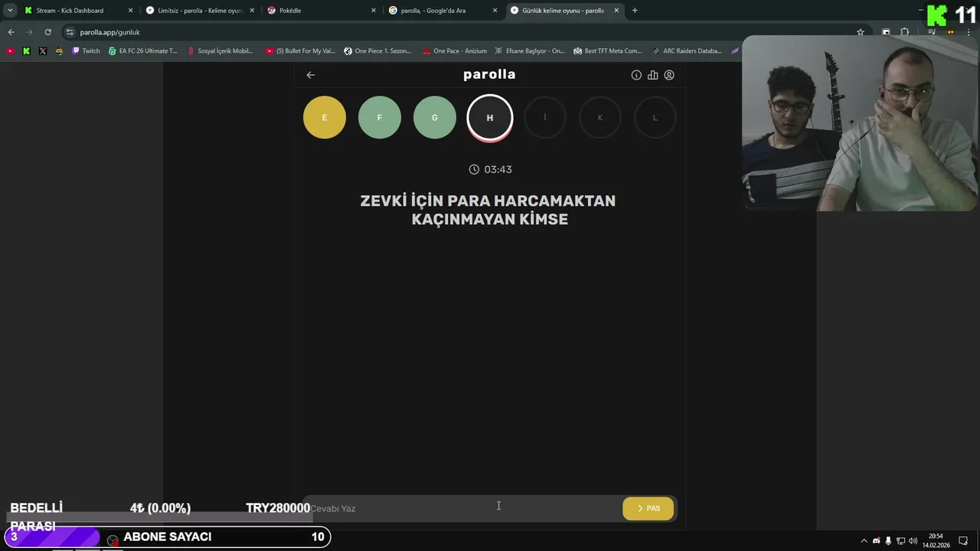Open the Kick bookmark icon
The height and width of the screenshot is (551, 980).
pos(27,51)
